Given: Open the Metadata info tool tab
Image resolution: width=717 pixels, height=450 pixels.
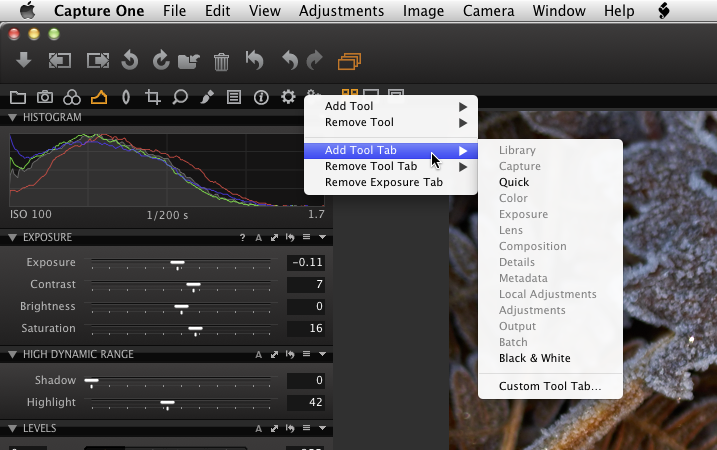Looking at the screenshot, I should [261, 97].
